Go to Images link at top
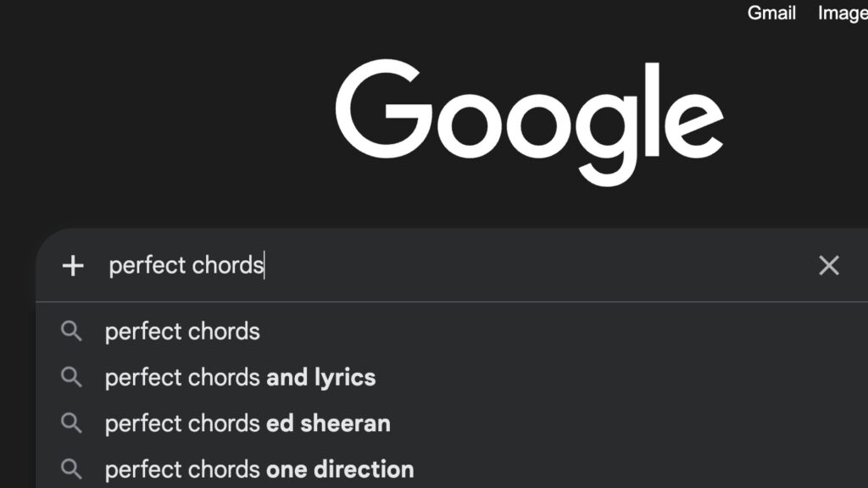 pos(842,13)
